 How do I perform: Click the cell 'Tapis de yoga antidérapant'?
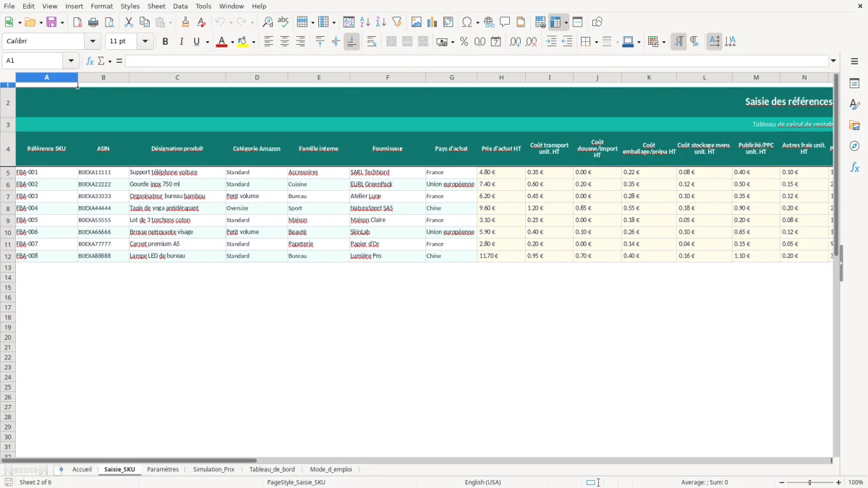tap(177, 208)
